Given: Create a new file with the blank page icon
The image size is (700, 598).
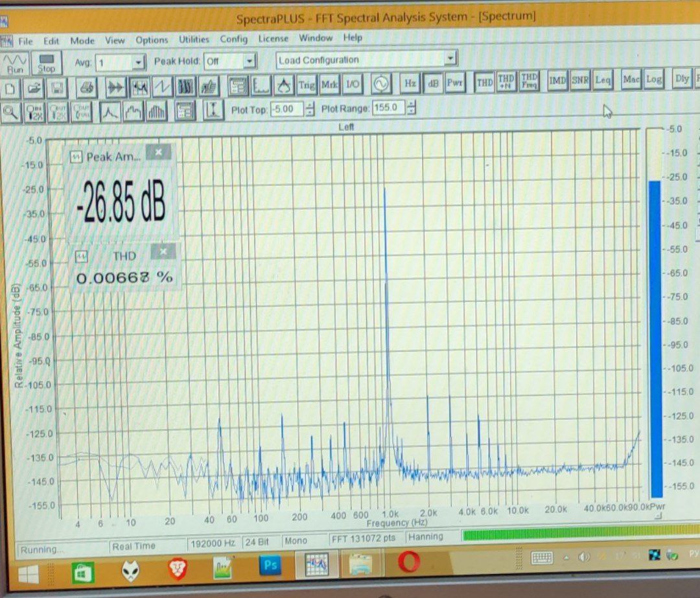Looking at the screenshot, I should click(x=10, y=88).
